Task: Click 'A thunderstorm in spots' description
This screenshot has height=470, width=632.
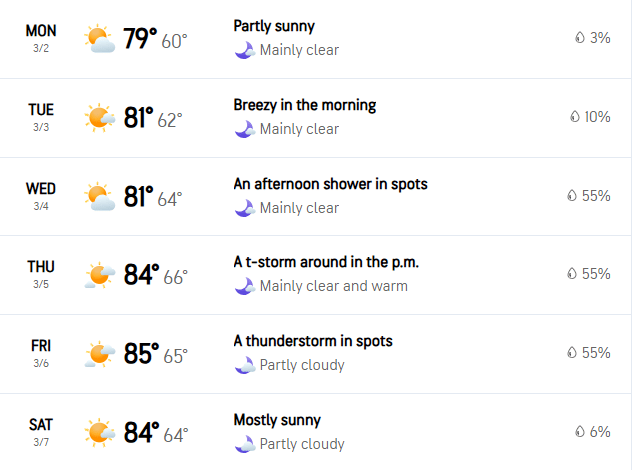Action: tap(312, 341)
